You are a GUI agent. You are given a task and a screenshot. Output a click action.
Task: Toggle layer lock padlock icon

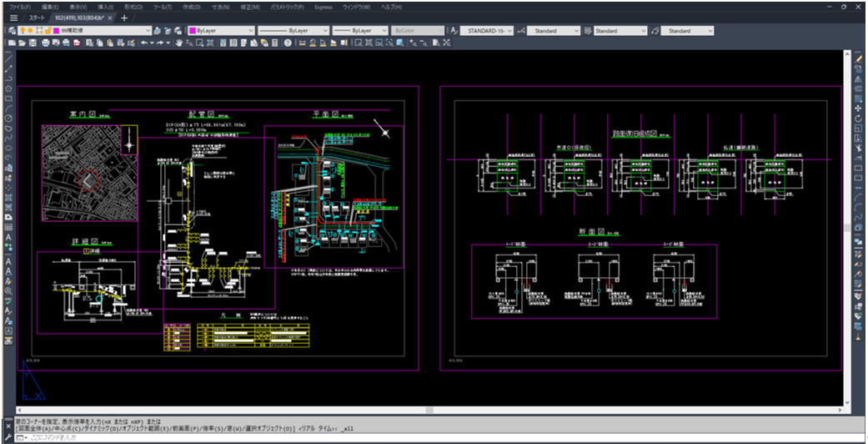click(x=48, y=31)
